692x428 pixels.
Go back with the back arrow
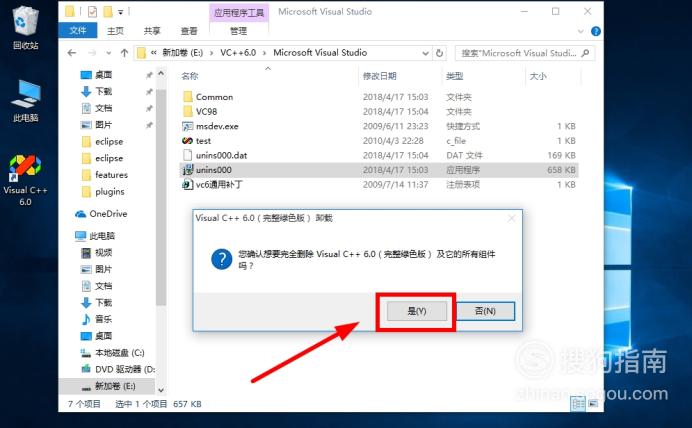coord(72,53)
